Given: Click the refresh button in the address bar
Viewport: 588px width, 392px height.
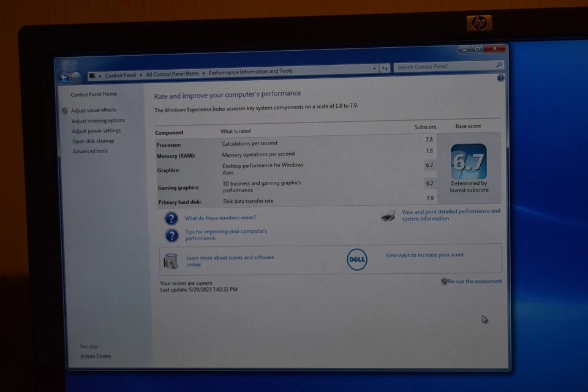Looking at the screenshot, I should [385, 69].
